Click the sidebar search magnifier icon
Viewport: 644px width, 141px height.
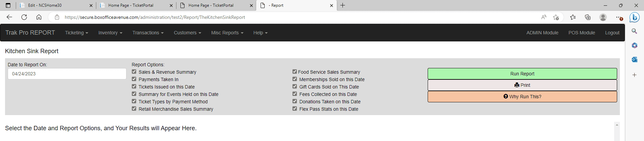point(634,31)
